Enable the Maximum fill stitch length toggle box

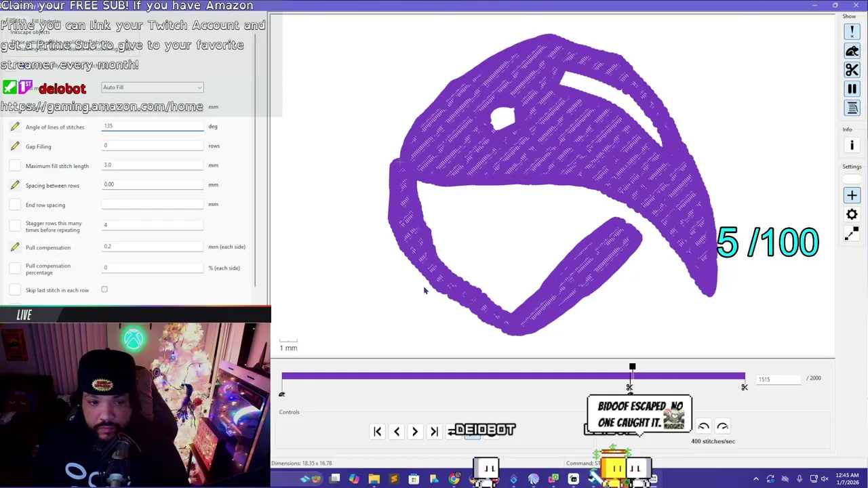pos(15,166)
